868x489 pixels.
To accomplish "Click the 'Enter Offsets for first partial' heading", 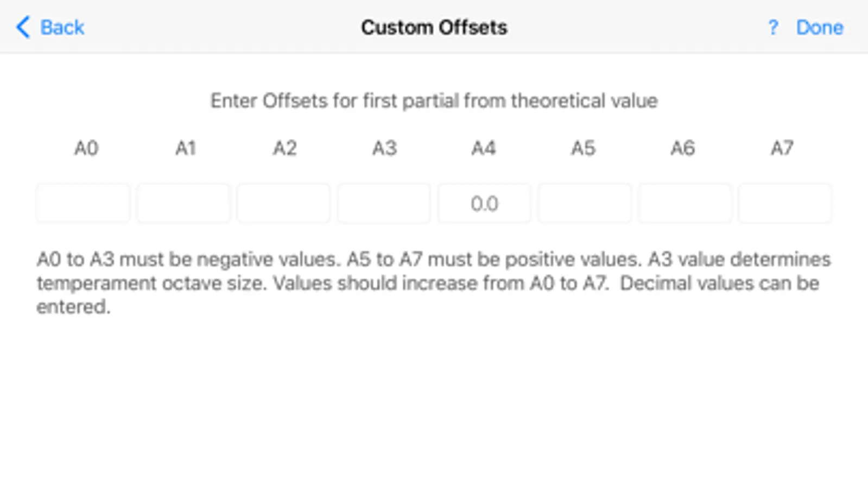I will coord(434,101).
